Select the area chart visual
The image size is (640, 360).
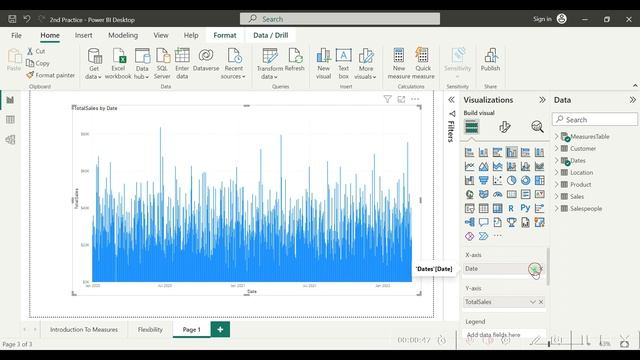pyautogui.click(x=483, y=166)
